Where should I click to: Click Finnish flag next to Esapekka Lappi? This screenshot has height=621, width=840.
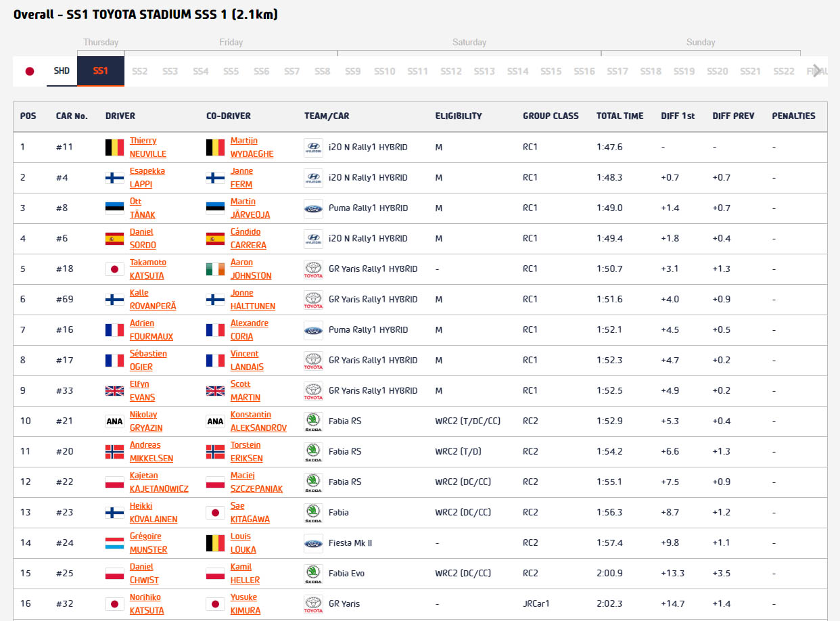pos(114,178)
